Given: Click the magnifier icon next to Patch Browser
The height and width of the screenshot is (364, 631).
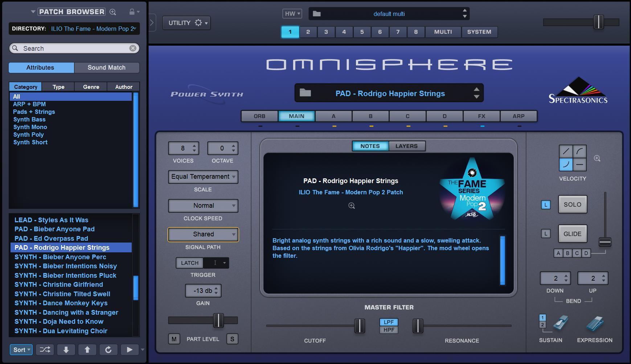Looking at the screenshot, I should point(112,12).
